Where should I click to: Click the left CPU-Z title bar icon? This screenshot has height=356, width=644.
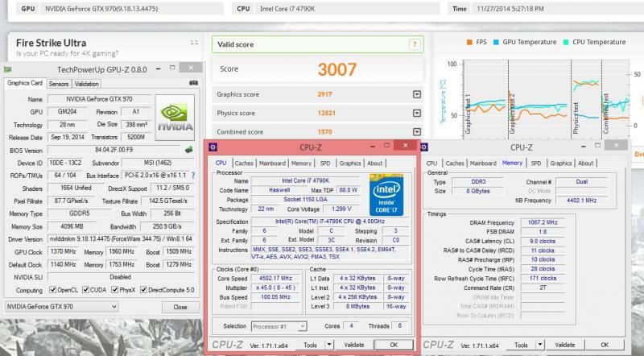[214, 148]
